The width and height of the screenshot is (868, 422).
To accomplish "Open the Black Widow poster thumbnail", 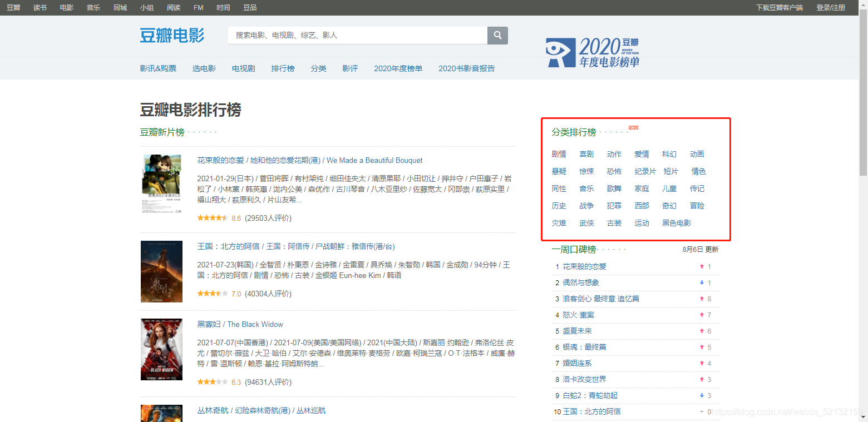I will pyautogui.click(x=162, y=349).
